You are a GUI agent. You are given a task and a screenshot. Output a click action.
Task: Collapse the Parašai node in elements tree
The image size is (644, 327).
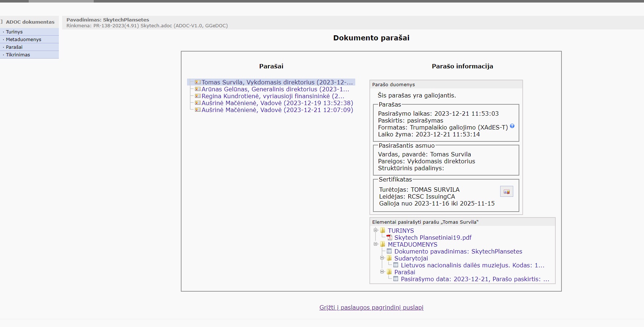[x=382, y=272]
